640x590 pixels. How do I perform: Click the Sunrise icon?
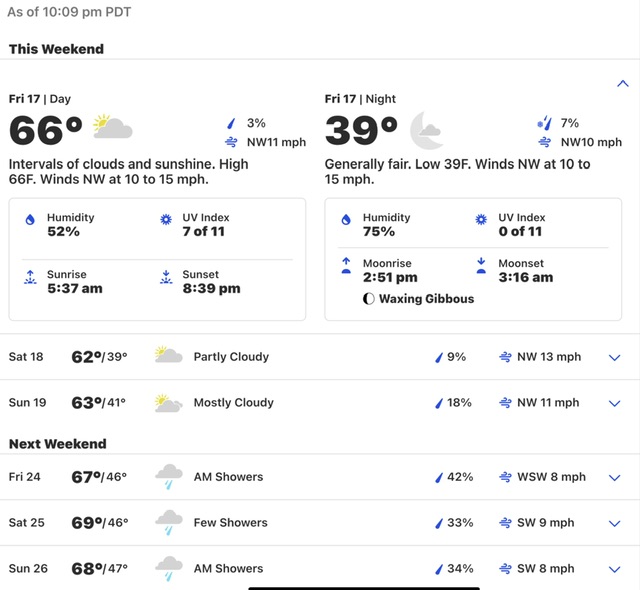30,277
